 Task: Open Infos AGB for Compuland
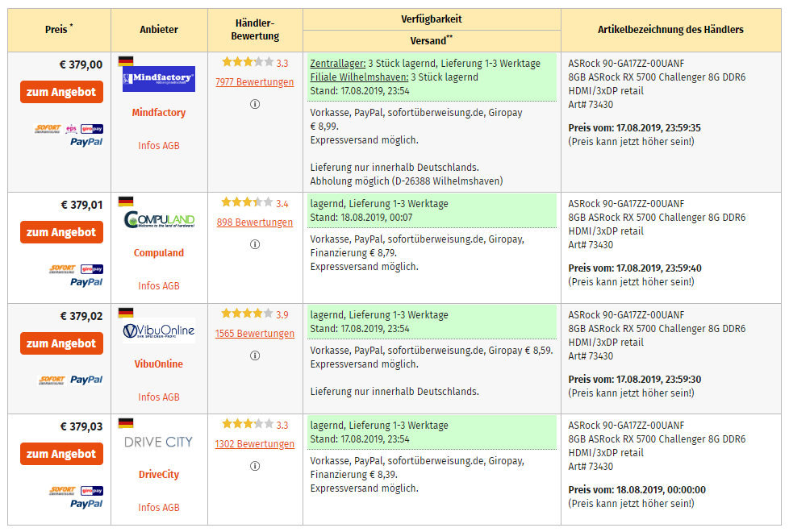[158, 286]
